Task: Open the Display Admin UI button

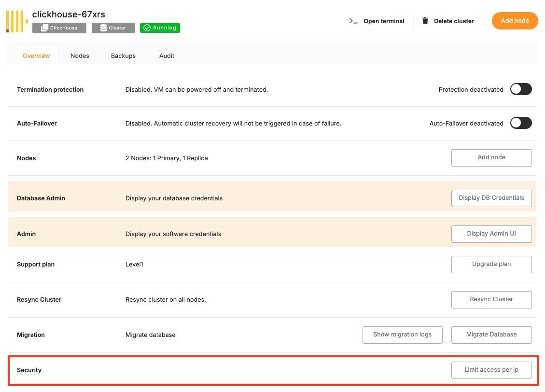Action: (x=491, y=234)
